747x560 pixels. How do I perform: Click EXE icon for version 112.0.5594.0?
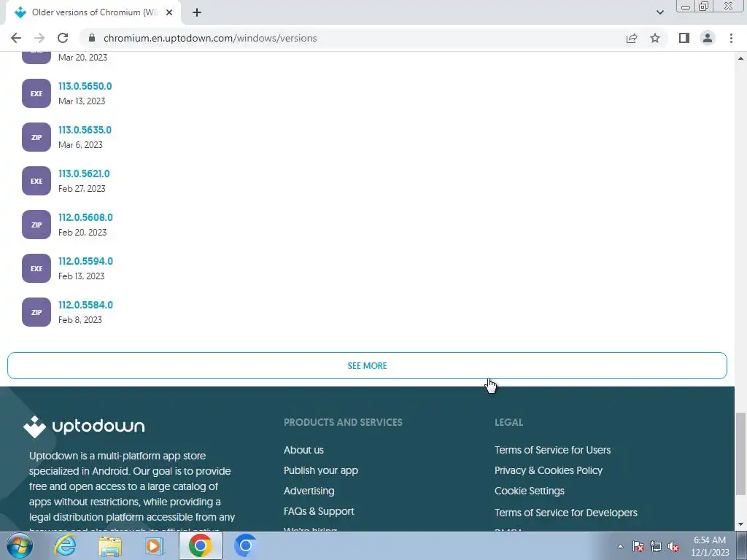pos(36,268)
